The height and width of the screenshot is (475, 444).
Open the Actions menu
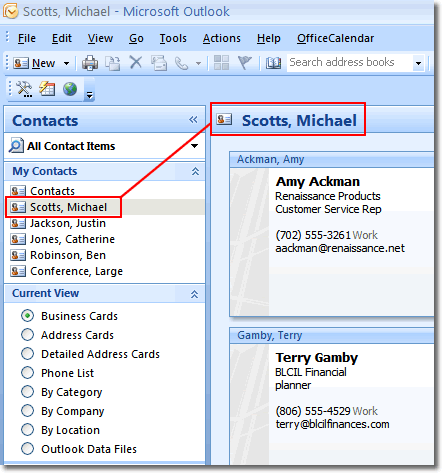click(222, 38)
